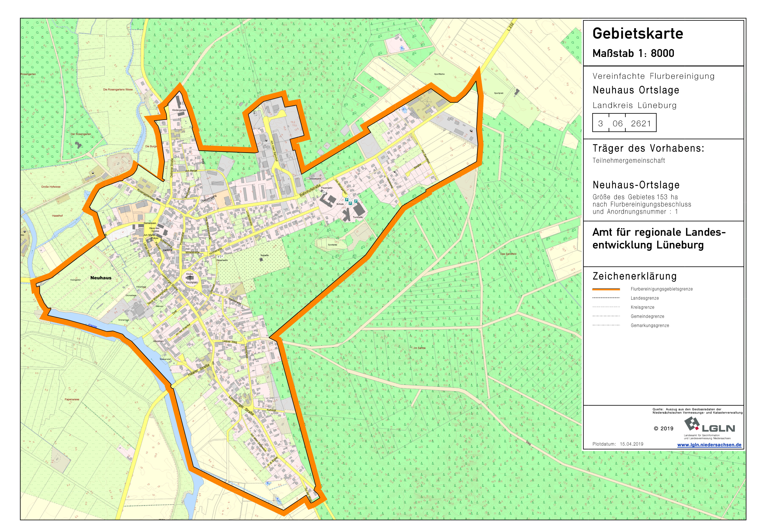Screen dimensions: 757x532
Task: Click the Landesgrenze legend line sample
Action: (x=606, y=298)
